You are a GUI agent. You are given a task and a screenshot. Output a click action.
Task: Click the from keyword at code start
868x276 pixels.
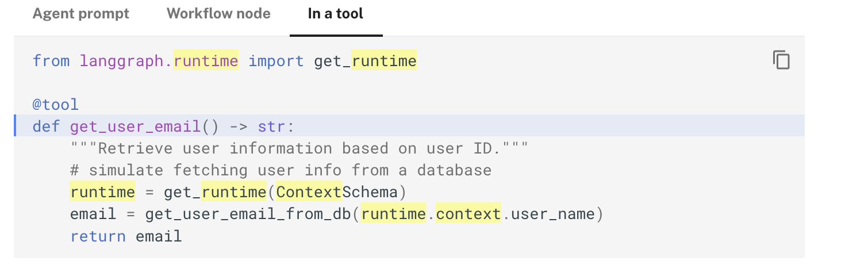point(51,61)
